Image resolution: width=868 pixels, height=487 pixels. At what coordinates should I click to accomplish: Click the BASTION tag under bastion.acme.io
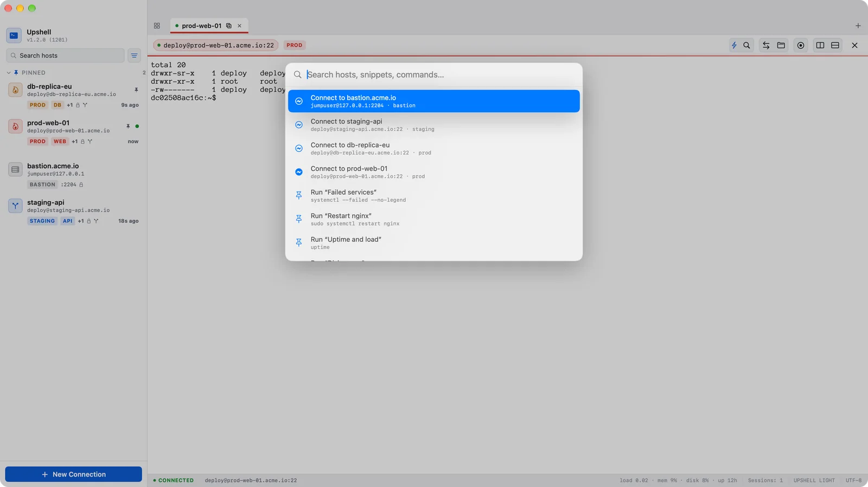coord(42,185)
